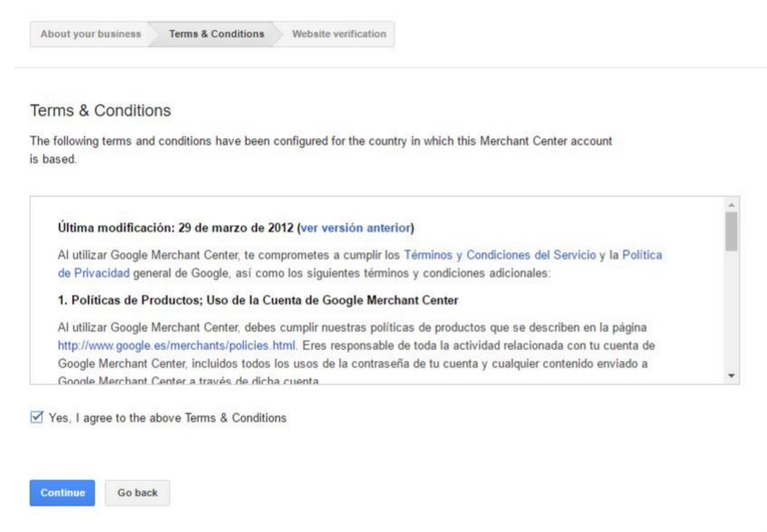This screenshot has width=767, height=532.
Task: Click the scrollbar thumb in terms box
Action: point(731,232)
